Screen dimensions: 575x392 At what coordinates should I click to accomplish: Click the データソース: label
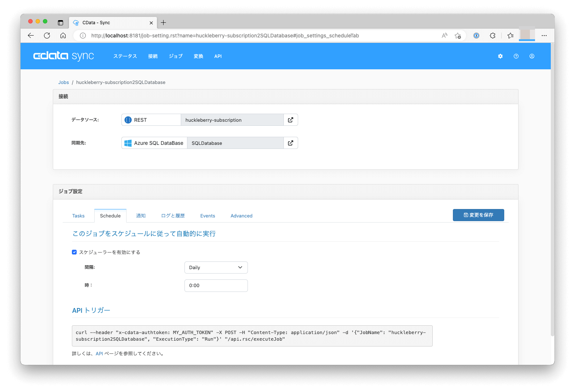click(x=85, y=120)
